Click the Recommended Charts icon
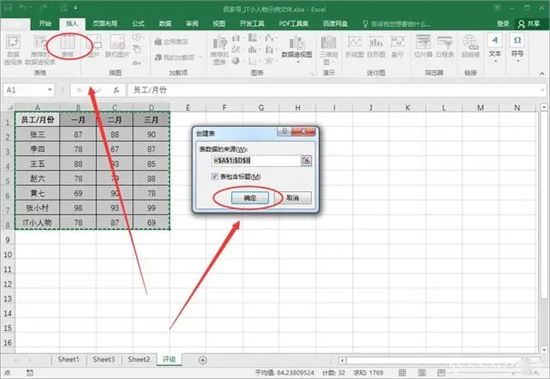Screen dimensions: 550x379 (x=220, y=50)
